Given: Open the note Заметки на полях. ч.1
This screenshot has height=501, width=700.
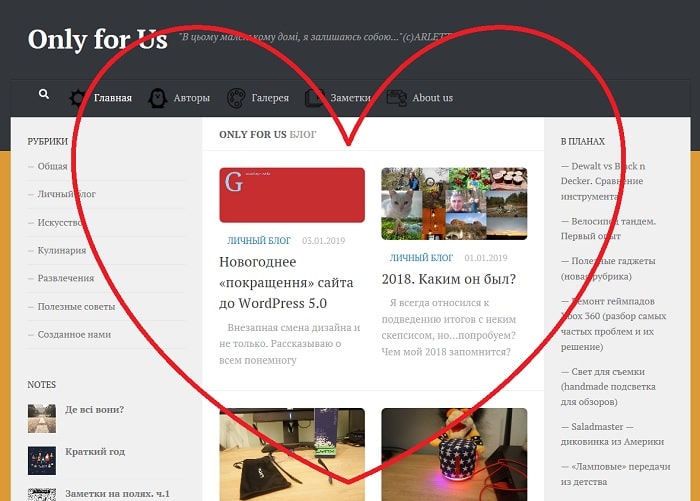Looking at the screenshot, I should (x=117, y=493).
